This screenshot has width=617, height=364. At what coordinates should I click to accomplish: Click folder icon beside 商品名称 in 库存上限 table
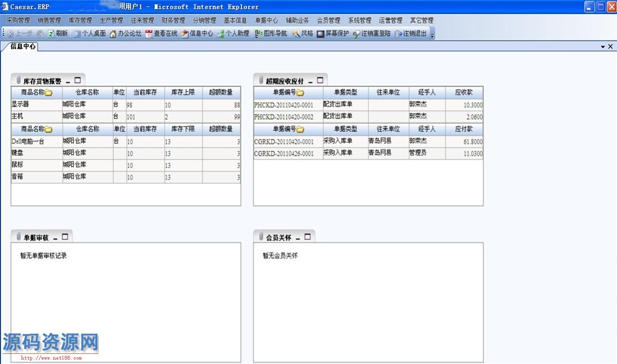tap(49, 93)
